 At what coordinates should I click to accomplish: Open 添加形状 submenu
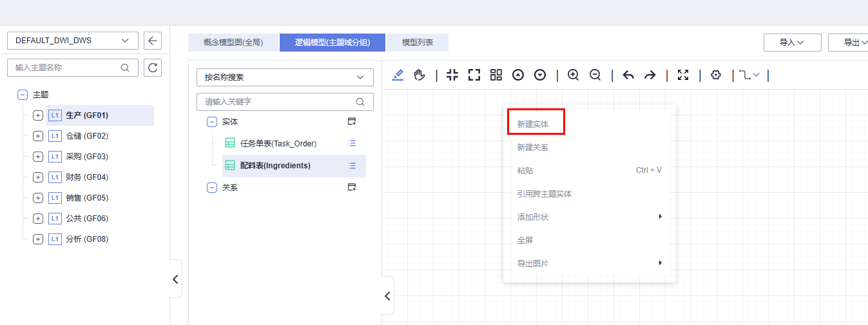[x=590, y=217]
